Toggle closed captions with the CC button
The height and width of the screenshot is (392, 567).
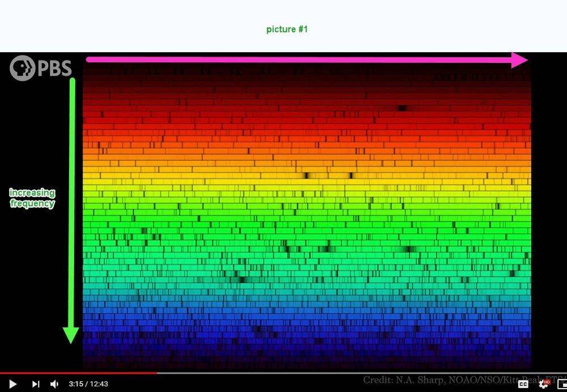pos(523,384)
